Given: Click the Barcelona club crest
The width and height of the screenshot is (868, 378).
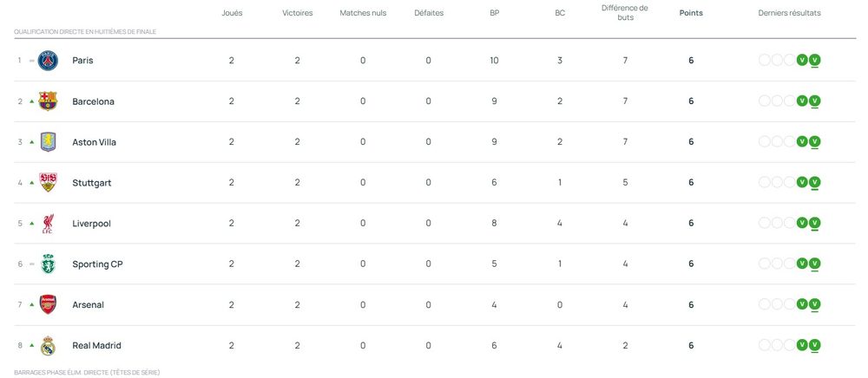Looking at the screenshot, I should click(x=48, y=101).
